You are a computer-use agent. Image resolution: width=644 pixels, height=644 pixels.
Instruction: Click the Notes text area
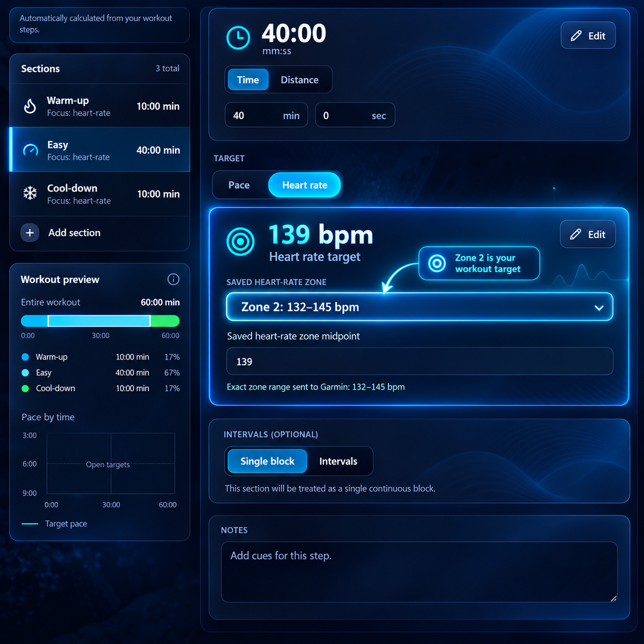(419, 572)
